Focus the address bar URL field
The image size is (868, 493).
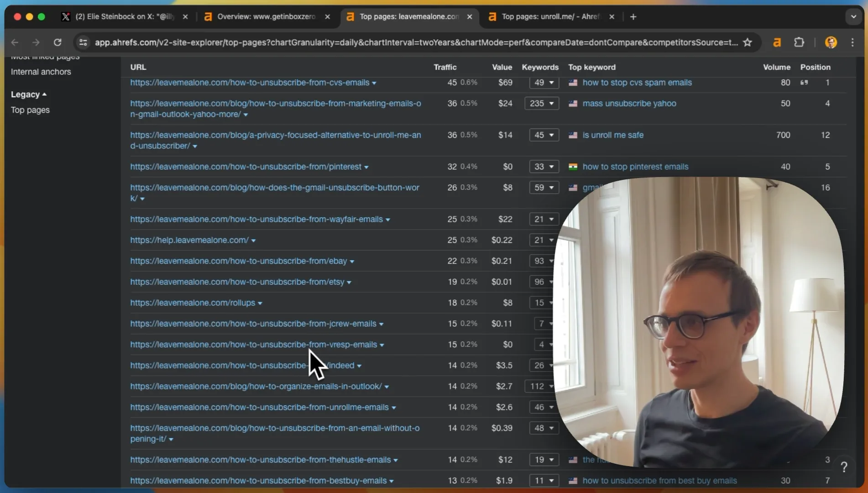(x=416, y=42)
